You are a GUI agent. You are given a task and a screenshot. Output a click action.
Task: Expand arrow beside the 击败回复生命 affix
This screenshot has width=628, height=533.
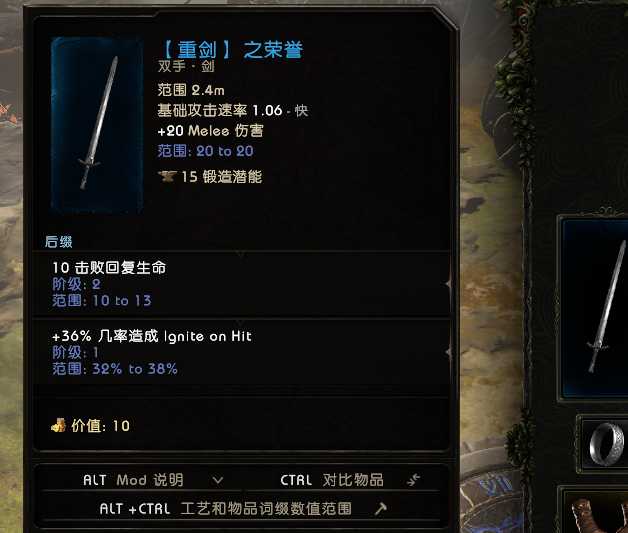(448, 284)
